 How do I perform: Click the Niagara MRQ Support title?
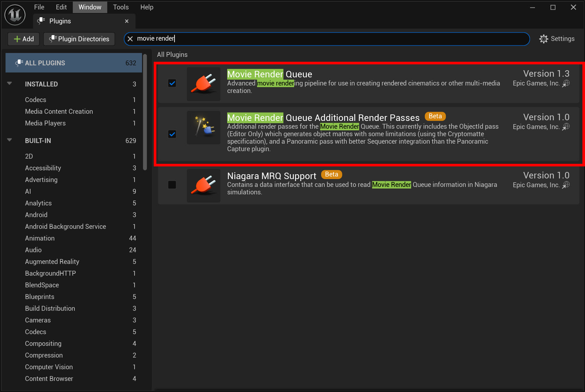pyautogui.click(x=272, y=176)
